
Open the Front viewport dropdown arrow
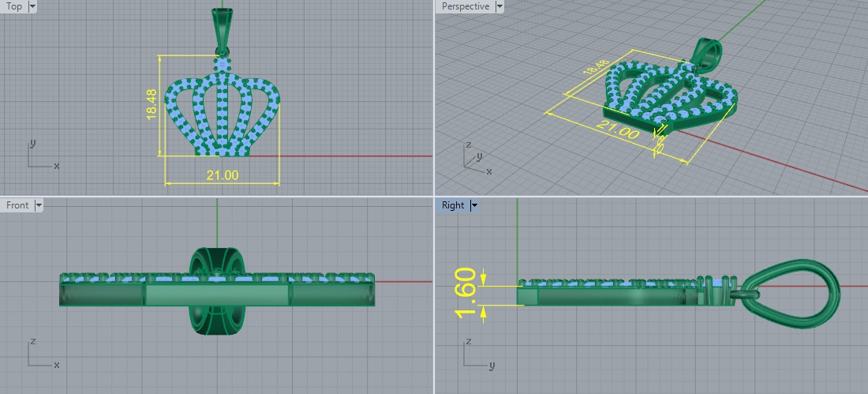(38, 205)
